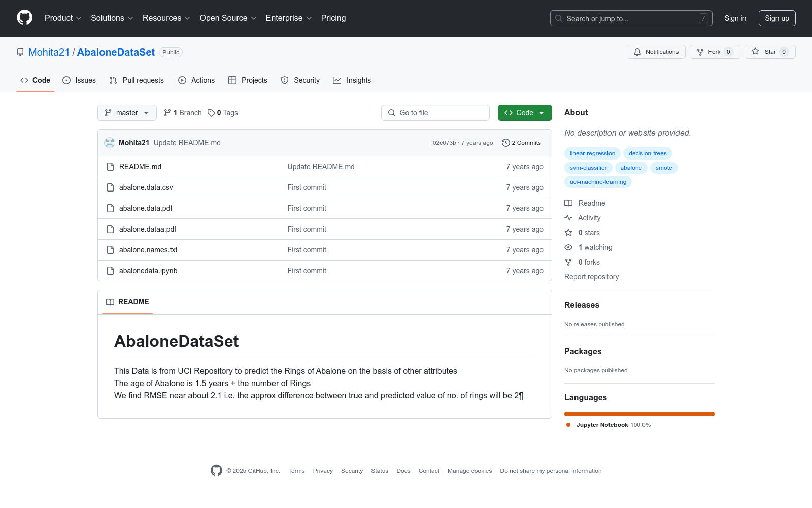Click the abalone.data.csv file icon
Screen dimensions: 812x508
tap(110, 187)
